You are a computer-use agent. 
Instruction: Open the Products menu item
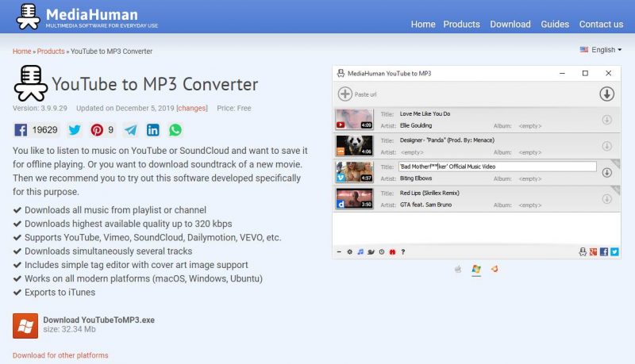tap(461, 25)
